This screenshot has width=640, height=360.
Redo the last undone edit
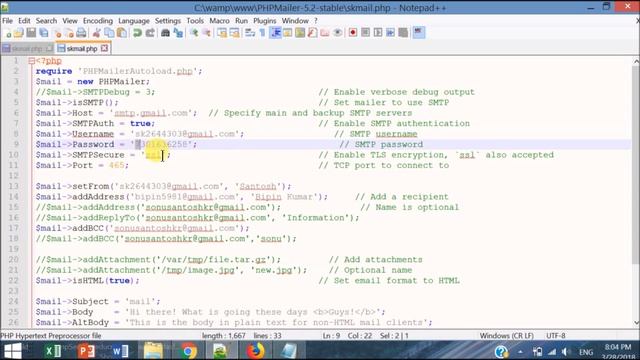pyautogui.click(x=150, y=33)
